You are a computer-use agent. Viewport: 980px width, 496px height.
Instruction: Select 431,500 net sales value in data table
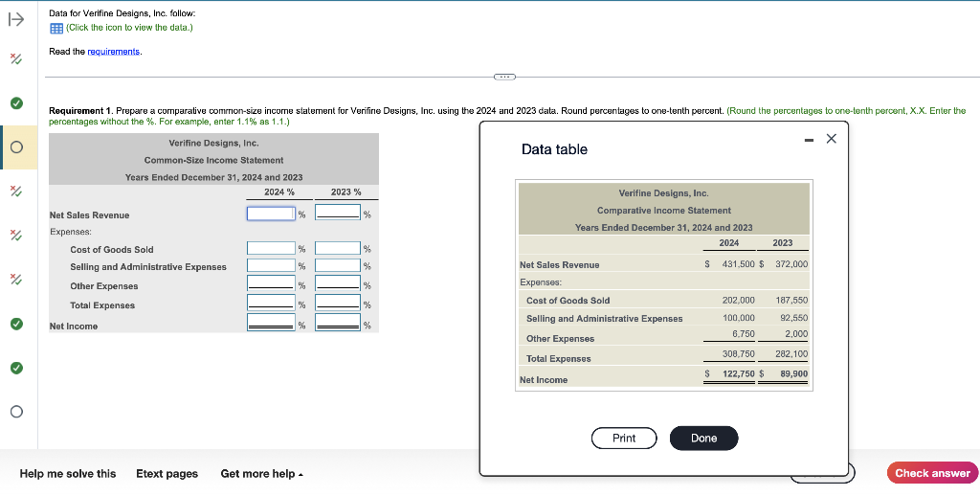pos(739,264)
